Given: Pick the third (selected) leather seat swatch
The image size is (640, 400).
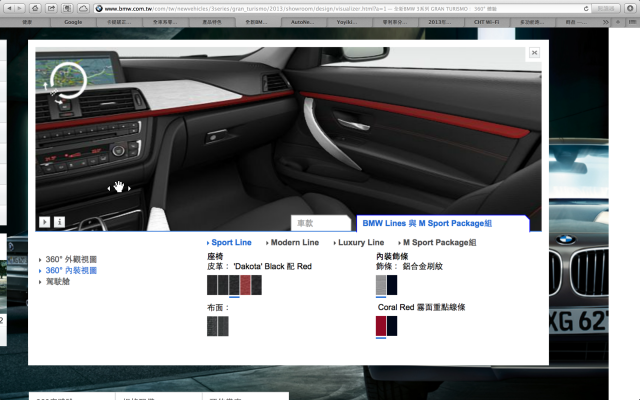Looking at the screenshot, I should pyautogui.click(x=234, y=285).
